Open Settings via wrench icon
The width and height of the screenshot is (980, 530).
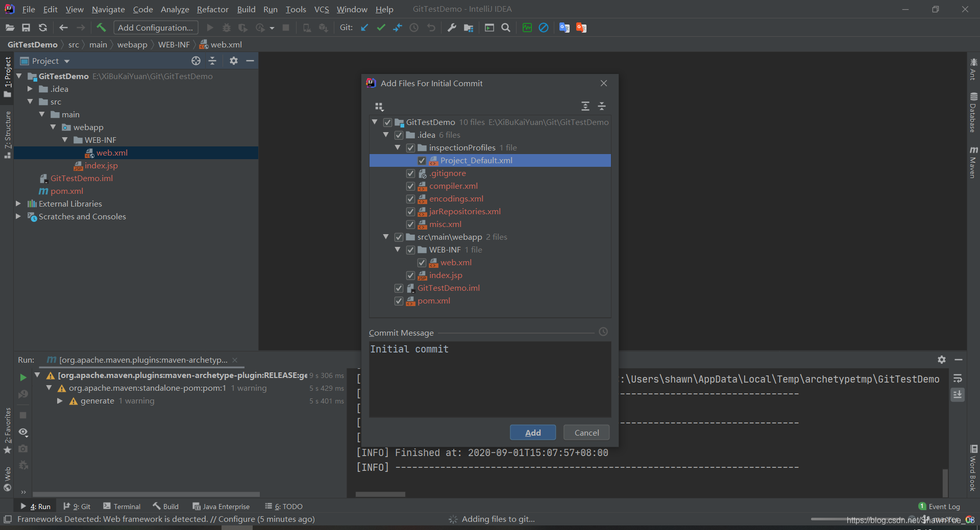point(452,28)
